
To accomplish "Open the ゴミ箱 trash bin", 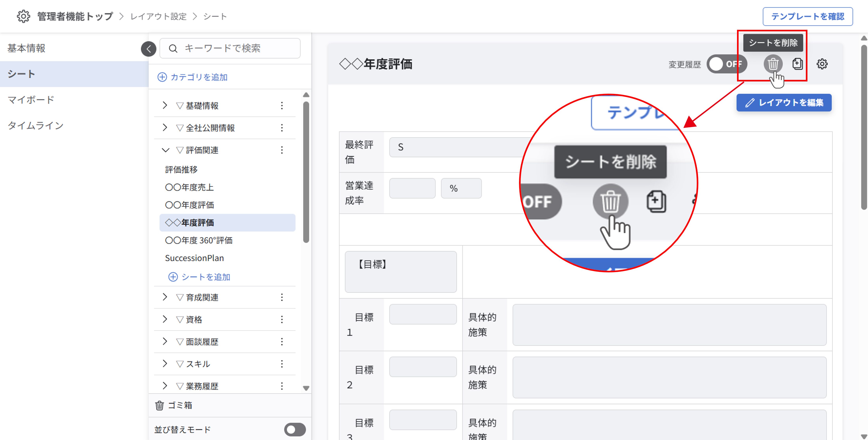I will (x=174, y=405).
